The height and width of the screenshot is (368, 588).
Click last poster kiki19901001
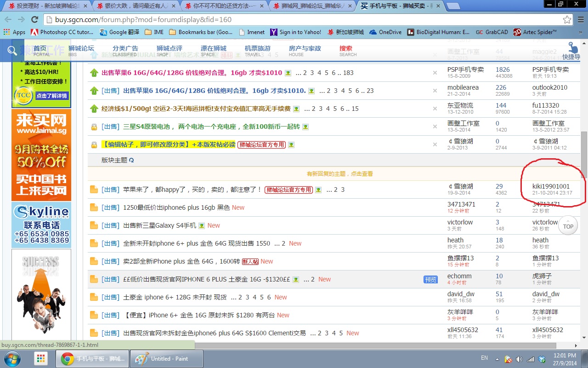point(551,186)
